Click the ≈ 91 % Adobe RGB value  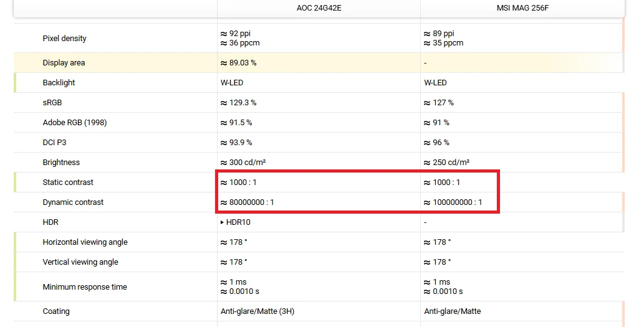click(x=436, y=123)
